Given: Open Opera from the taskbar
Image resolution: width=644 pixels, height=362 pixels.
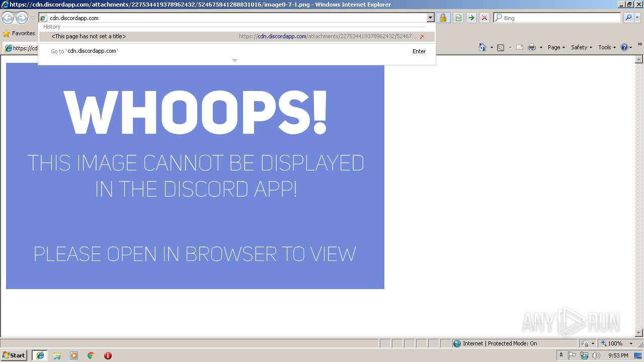Looking at the screenshot, I should 108,355.
